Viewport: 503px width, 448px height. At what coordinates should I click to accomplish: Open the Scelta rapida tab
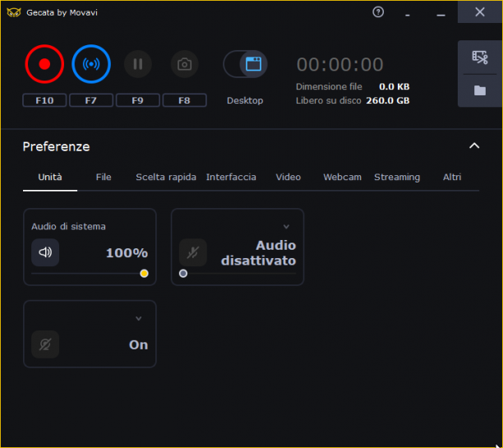click(x=166, y=178)
